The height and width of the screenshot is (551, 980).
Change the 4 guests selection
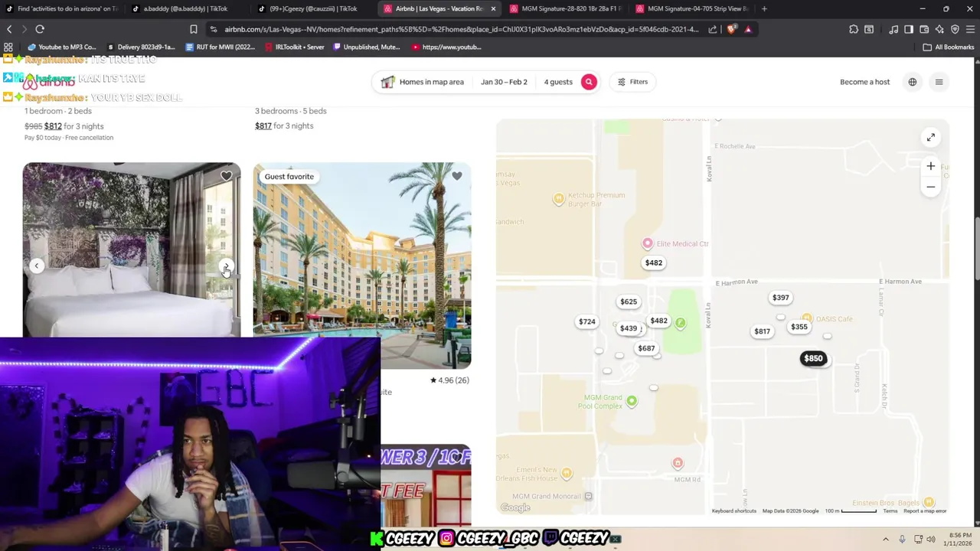(558, 82)
